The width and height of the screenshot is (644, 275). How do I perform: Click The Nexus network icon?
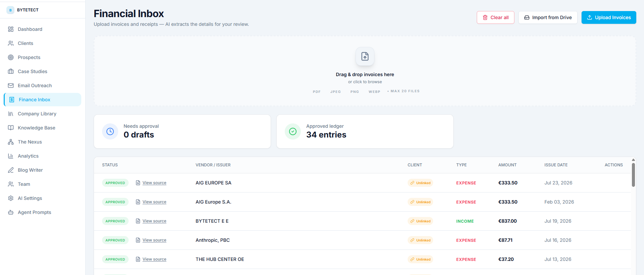[x=11, y=142]
